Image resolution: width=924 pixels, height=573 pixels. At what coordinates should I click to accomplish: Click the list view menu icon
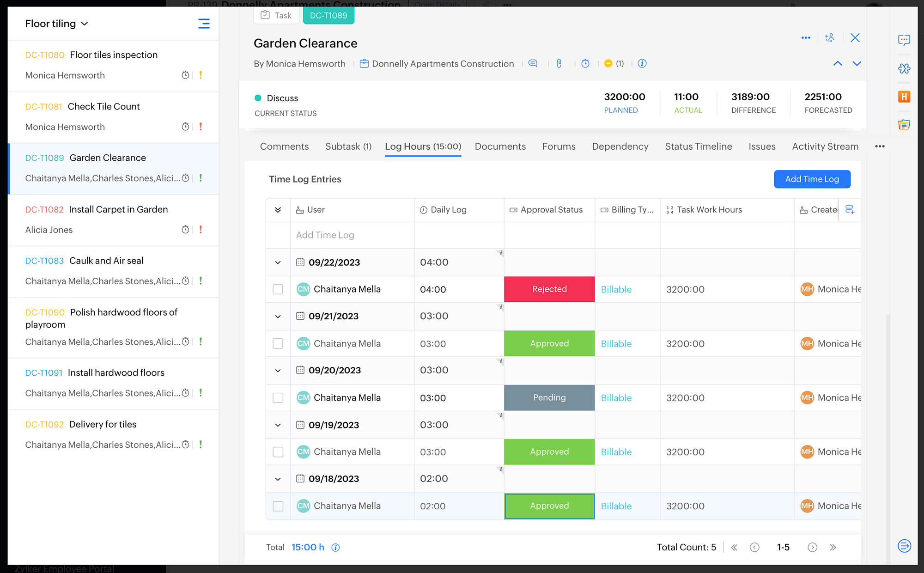(x=204, y=24)
